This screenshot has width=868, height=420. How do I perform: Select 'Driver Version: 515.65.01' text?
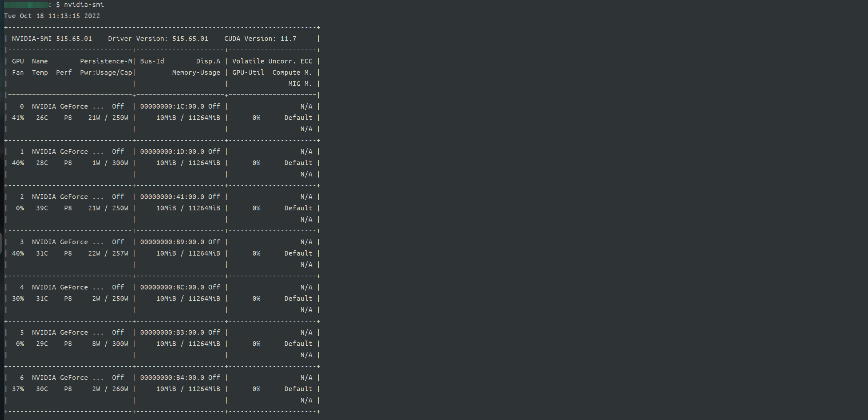[158, 39]
